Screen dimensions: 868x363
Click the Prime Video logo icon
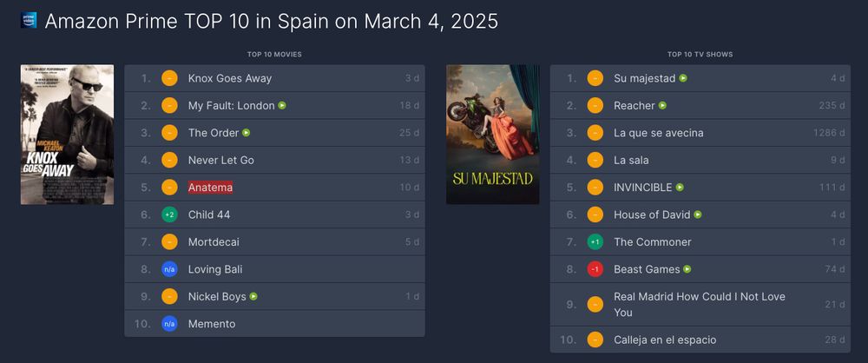point(29,21)
